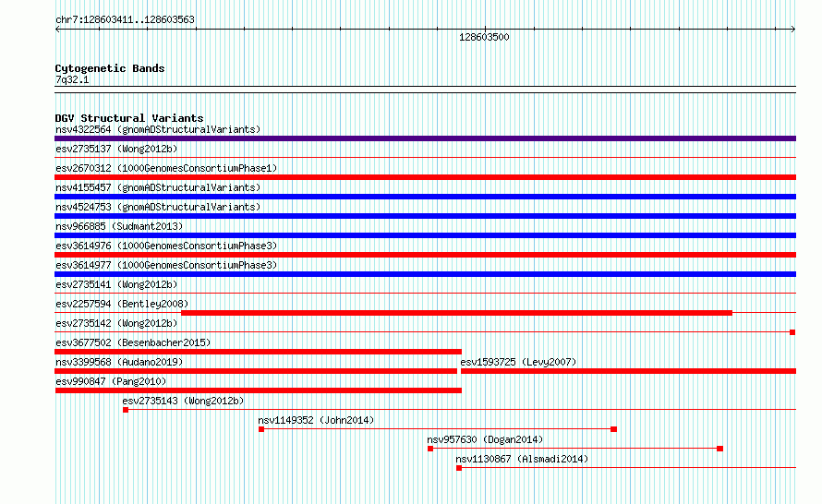Viewport: 822px width, 504px height.
Task: Click the blue nsv4524753 variant bar
Action: point(425,216)
